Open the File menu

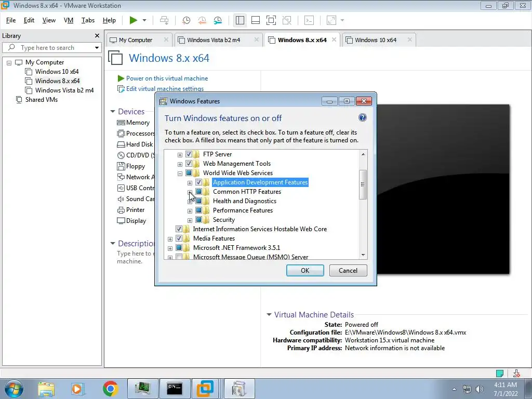(x=11, y=20)
